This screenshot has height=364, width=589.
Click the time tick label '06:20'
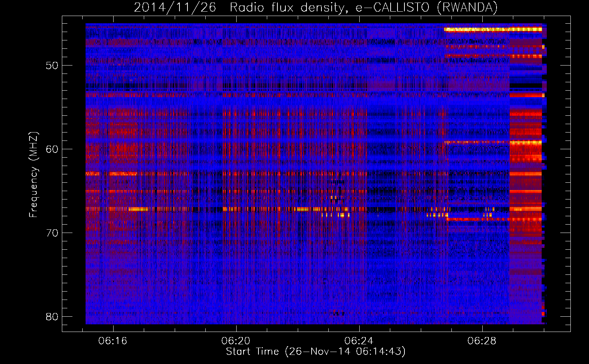click(x=236, y=341)
